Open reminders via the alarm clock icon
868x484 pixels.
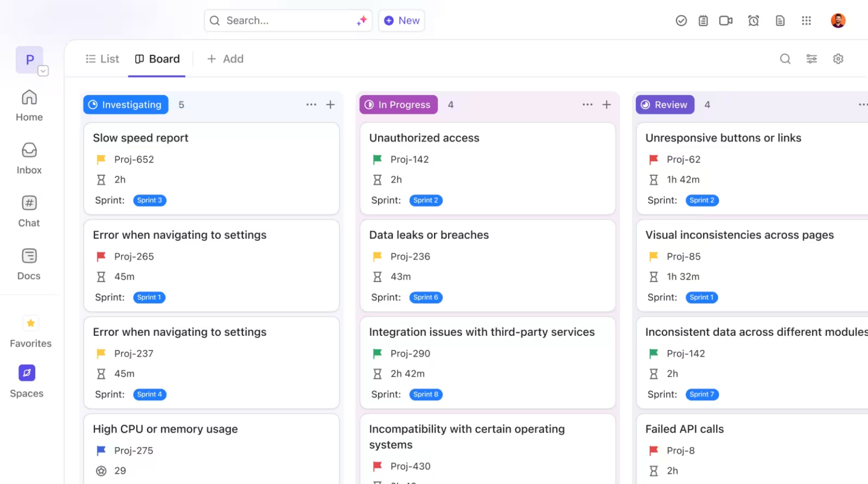pyautogui.click(x=753, y=20)
